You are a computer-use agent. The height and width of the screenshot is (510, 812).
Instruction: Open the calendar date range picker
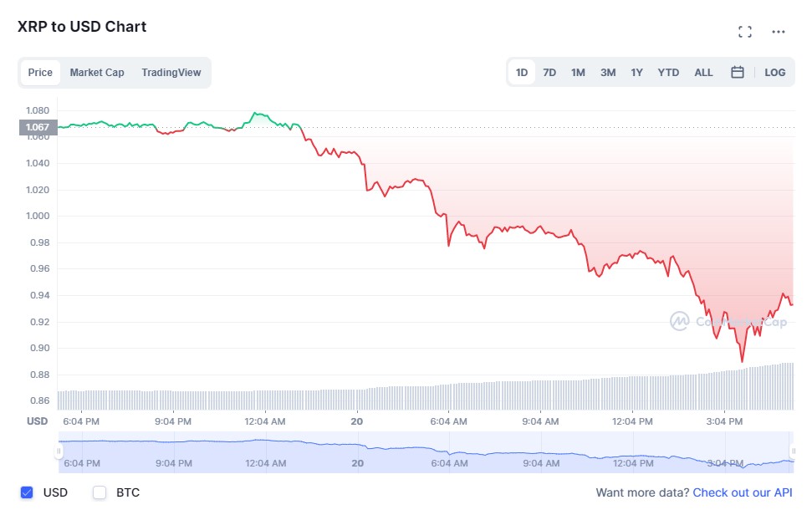[738, 73]
